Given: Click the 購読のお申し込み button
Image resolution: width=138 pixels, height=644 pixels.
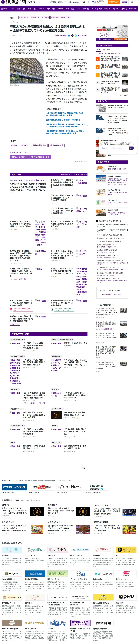Looking at the screenshot, I should point(114,2).
